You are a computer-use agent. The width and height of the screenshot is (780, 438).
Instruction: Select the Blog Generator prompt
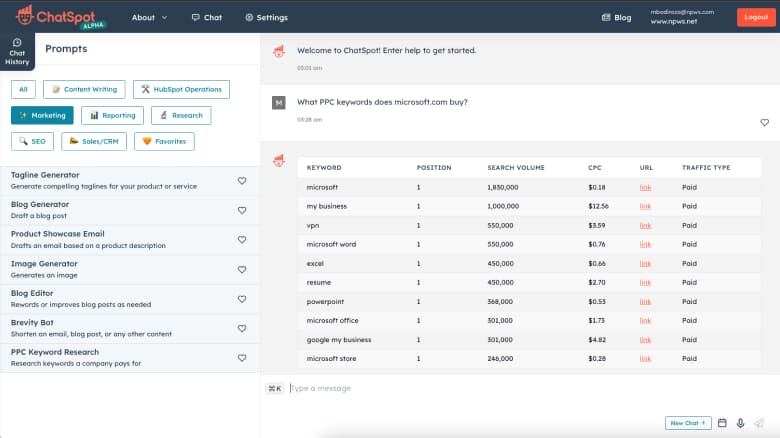pos(130,210)
